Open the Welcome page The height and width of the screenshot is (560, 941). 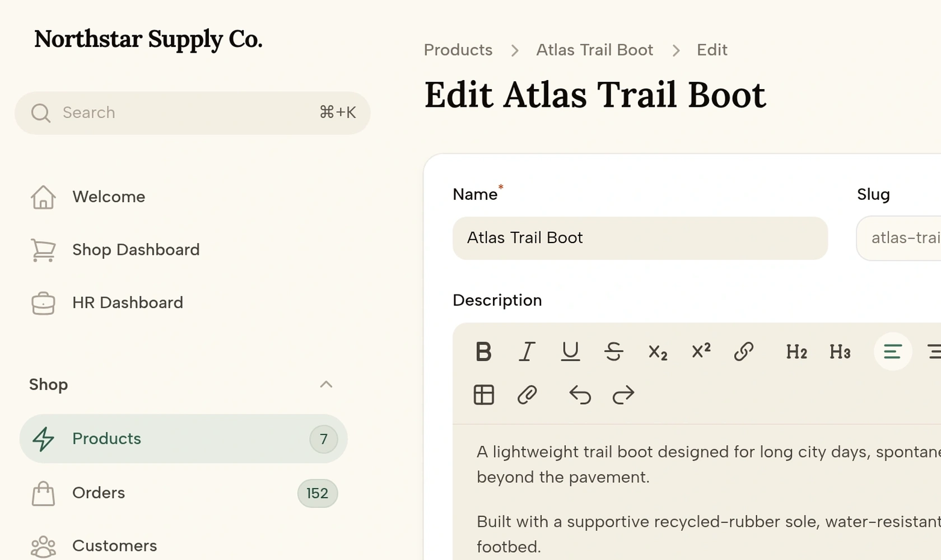click(x=184, y=197)
